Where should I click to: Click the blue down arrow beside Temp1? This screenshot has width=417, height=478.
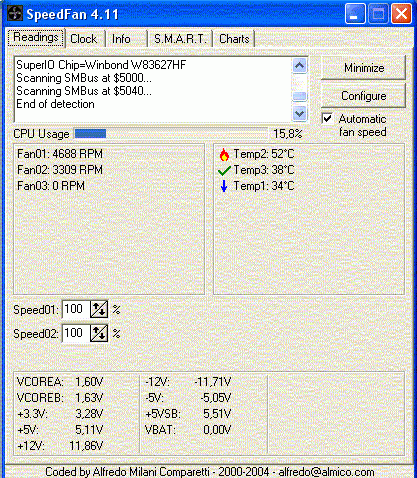point(224,186)
